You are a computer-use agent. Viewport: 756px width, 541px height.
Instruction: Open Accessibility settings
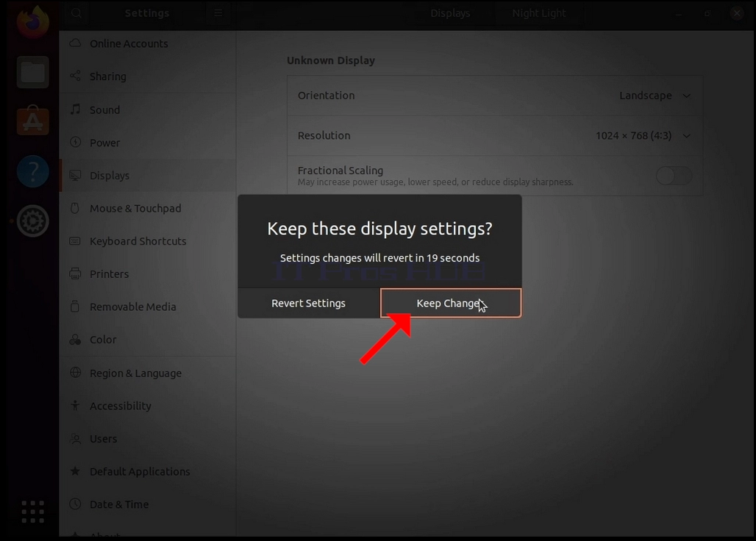click(148, 406)
